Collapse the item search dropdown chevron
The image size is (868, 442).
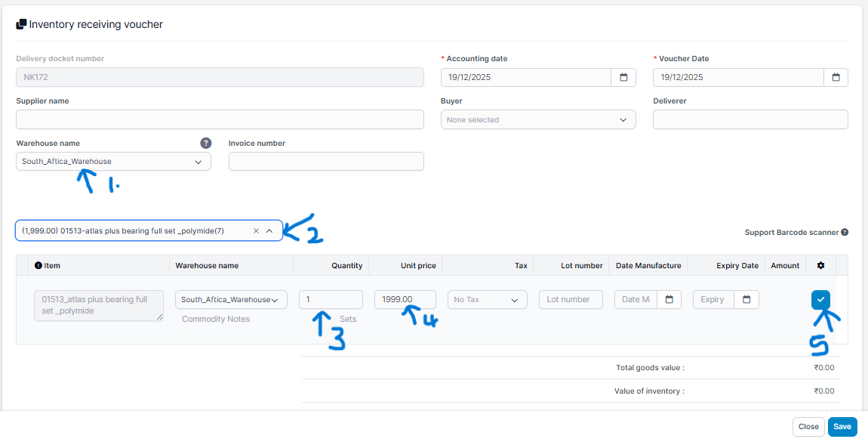[269, 231]
